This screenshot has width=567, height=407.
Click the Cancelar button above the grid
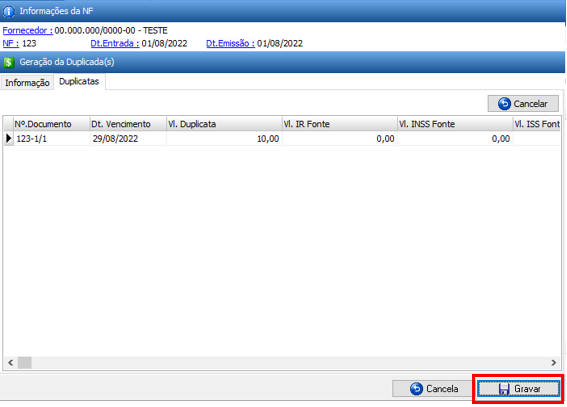(523, 104)
